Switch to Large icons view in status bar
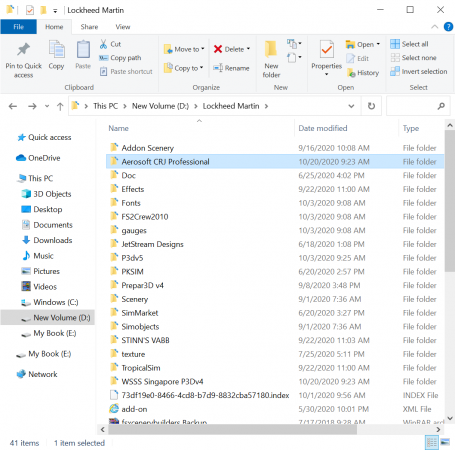This screenshot has height=450, width=455. 445,443
